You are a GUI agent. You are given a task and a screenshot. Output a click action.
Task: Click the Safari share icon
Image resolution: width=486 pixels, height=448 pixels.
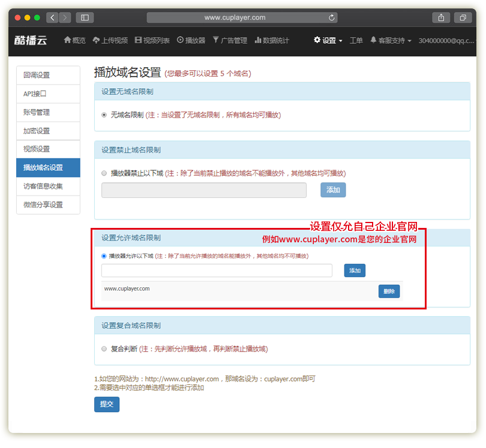click(441, 18)
